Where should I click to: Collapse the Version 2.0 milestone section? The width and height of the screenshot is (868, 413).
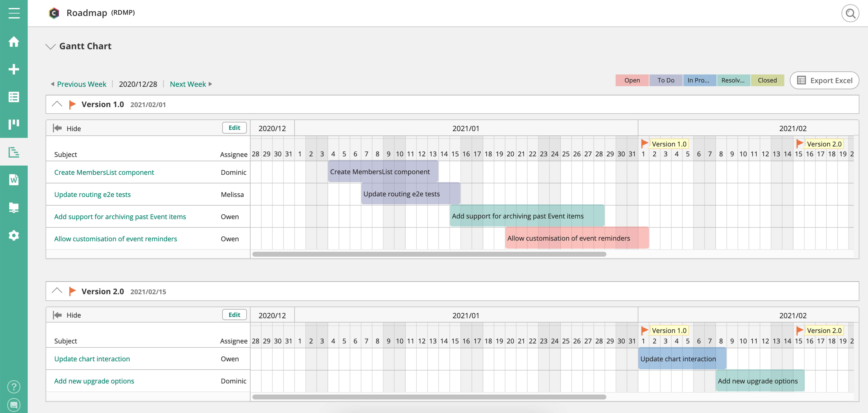(x=57, y=291)
